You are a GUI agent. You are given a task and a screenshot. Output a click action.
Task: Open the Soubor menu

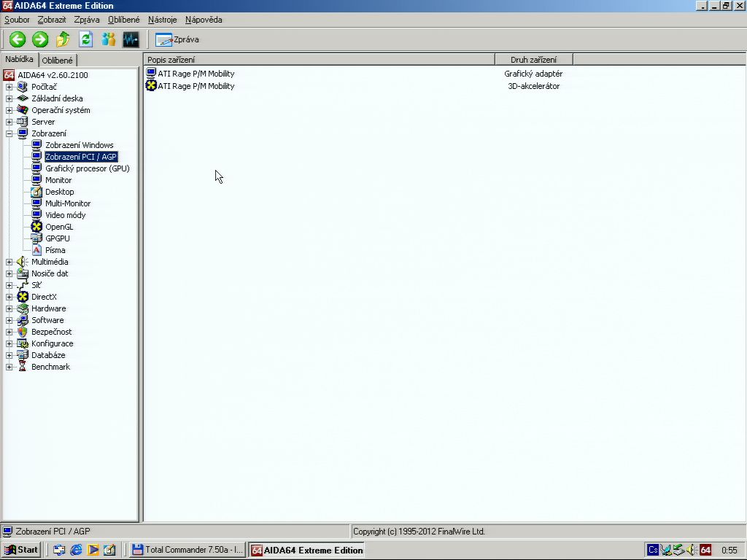(17, 20)
